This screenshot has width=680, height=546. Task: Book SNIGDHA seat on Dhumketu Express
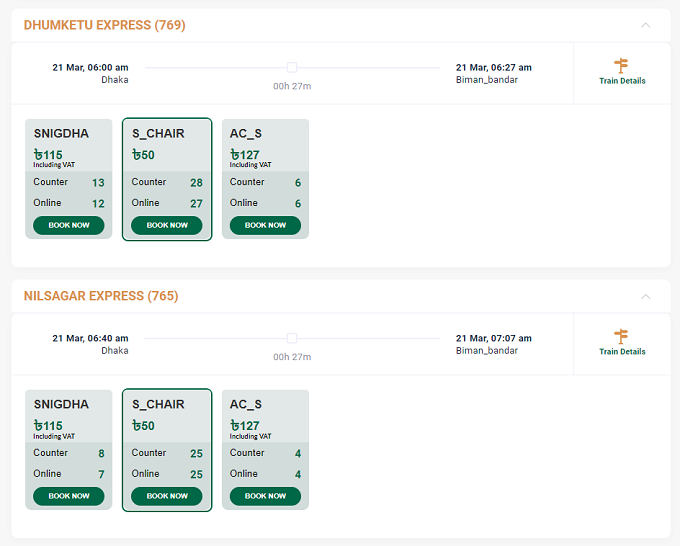click(69, 226)
